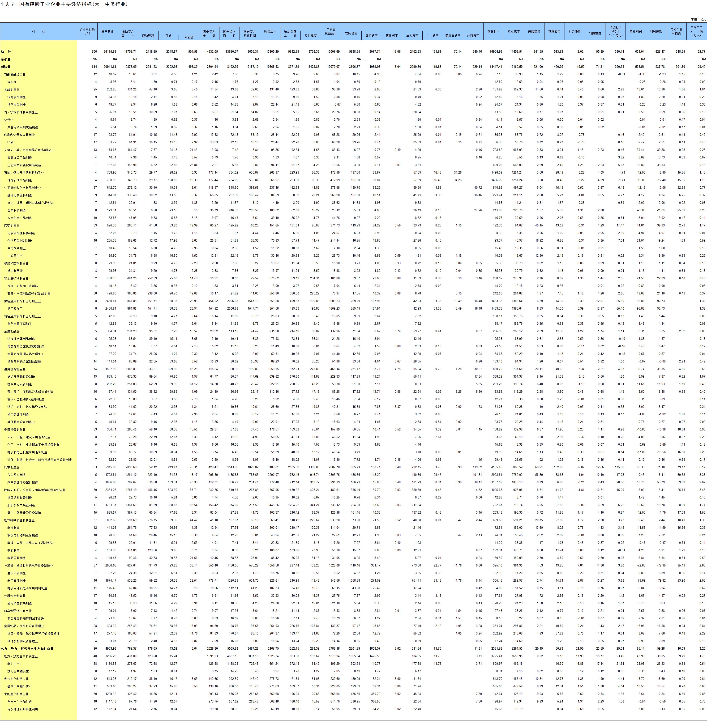The height and width of the screenshot is (728, 707).
Task: Click the 资产总计 column header
Action: [108, 32]
